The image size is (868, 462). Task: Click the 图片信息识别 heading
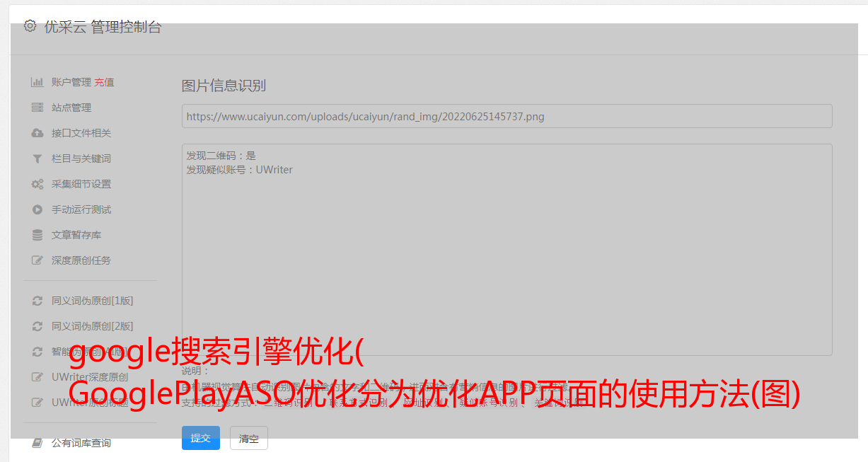(x=224, y=86)
